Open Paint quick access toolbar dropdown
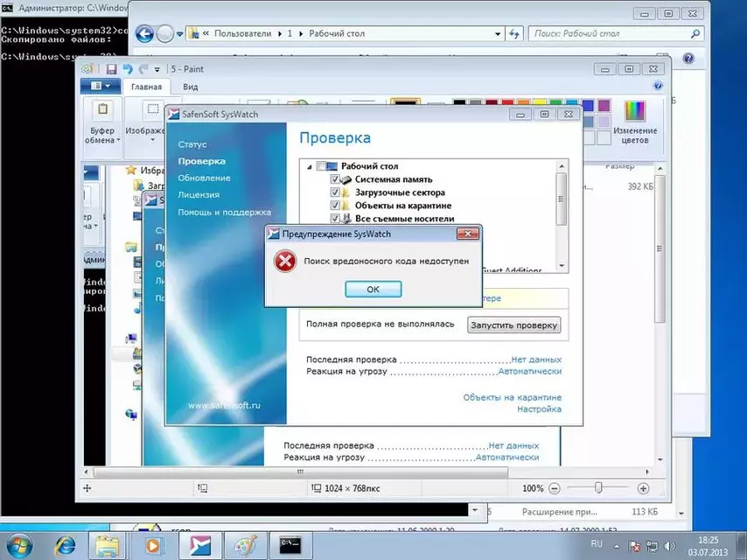This screenshot has height=560, width=747. 157,70
